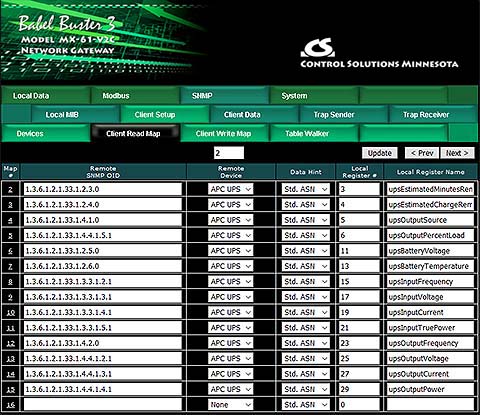Image resolution: width=480 pixels, height=415 pixels.
Task: Open Remote Device dropdown in map row 7
Action: (230, 266)
